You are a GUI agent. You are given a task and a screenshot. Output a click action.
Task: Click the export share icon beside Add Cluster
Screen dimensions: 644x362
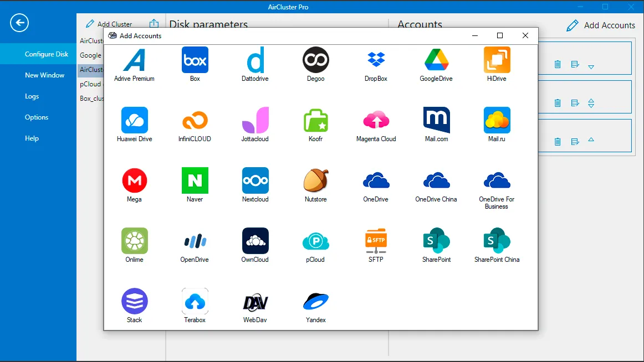(154, 23)
